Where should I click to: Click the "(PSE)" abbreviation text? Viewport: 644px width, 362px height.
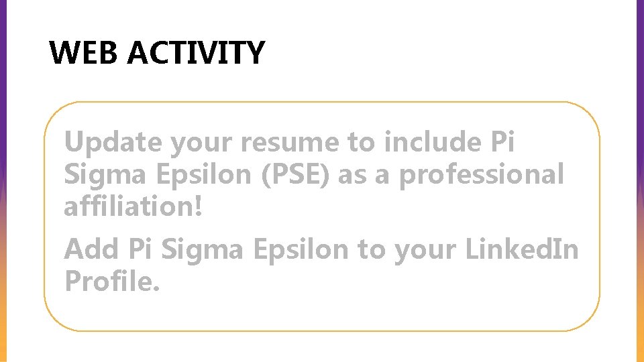296,175
